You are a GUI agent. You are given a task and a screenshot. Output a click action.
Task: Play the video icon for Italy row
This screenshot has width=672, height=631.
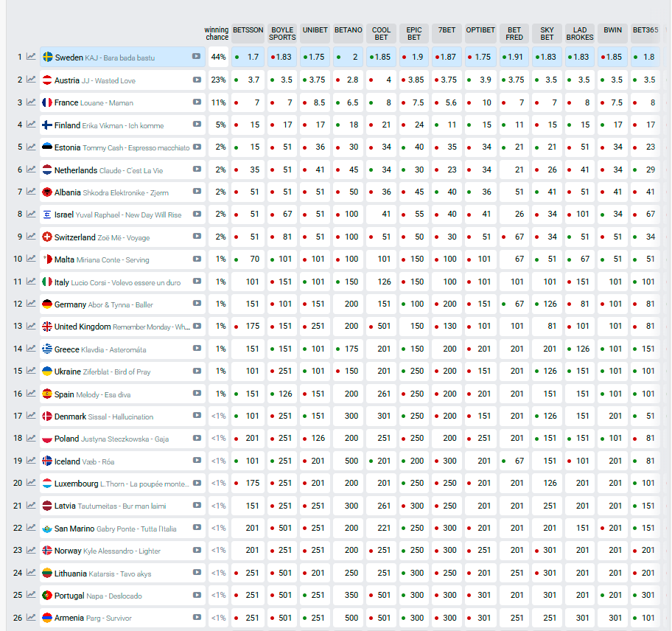coord(197,281)
